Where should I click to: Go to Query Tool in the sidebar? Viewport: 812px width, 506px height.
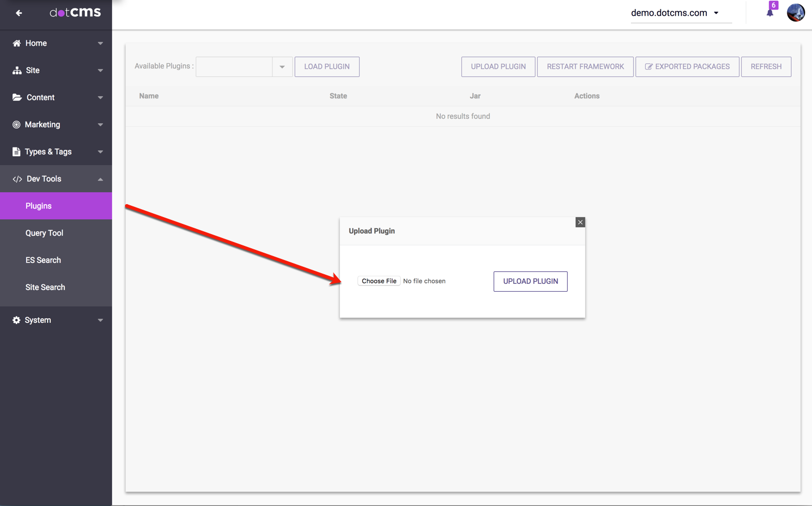point(44,233)
